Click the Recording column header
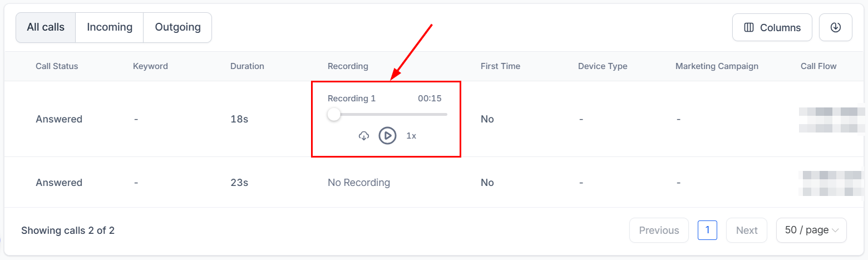This screenshot has height=260, width=868. point(348,66)
